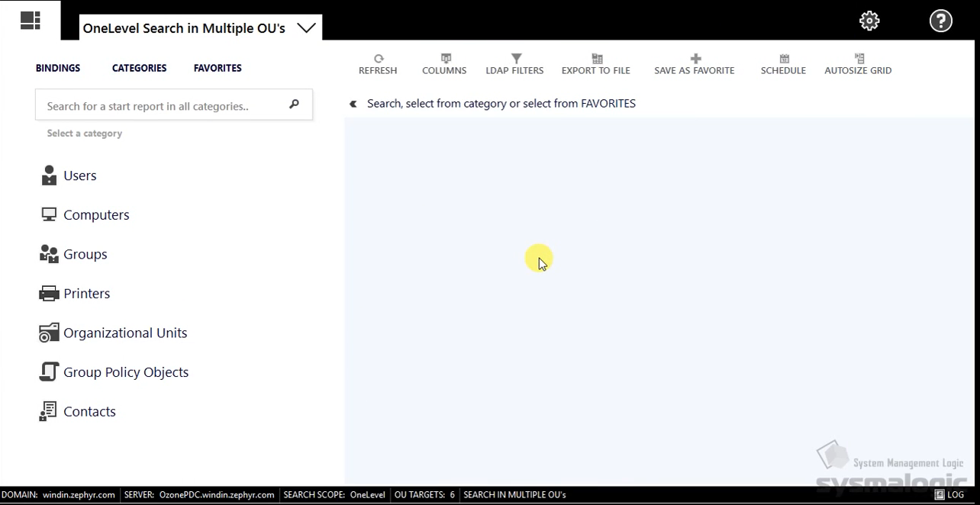Click the DOMAIN windin.zephyr.com status entry
This screenshot has height=505, width=980.
58,495
